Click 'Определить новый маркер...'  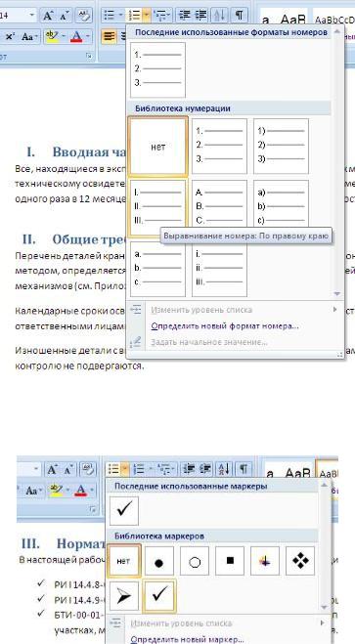[x=188, y=639]
